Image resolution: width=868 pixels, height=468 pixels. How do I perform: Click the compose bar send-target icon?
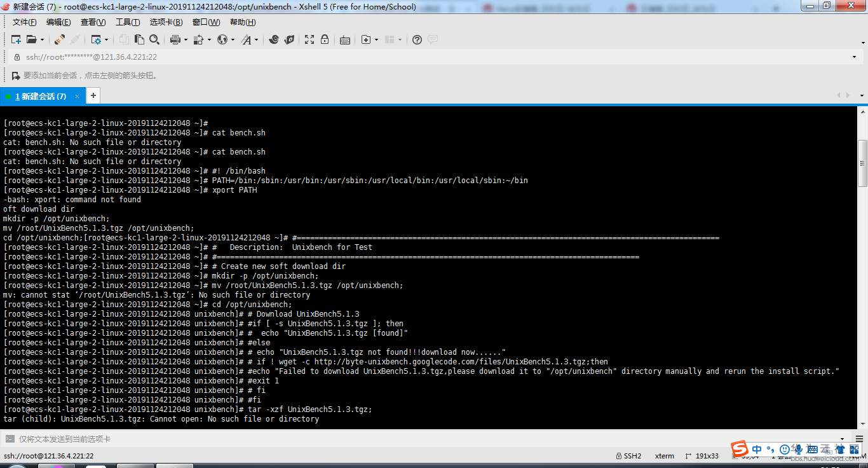[10, 439]
